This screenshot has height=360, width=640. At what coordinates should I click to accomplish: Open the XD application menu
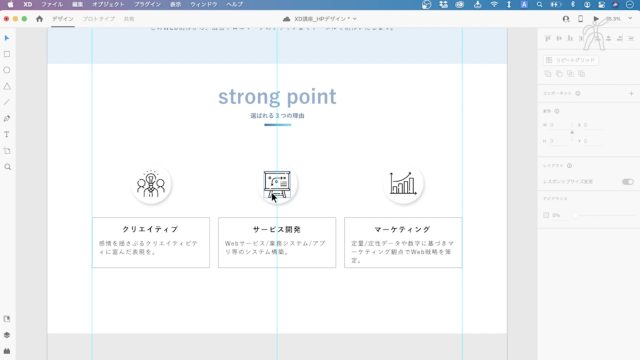[x=28, y=4]
